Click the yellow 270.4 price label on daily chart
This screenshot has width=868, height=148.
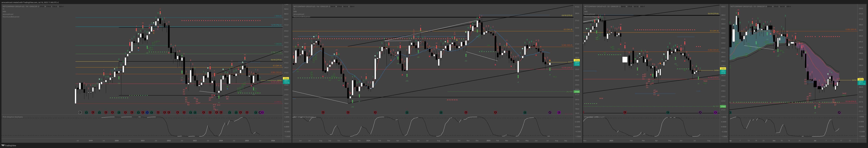pyautogui.click(x=861, y=79)
